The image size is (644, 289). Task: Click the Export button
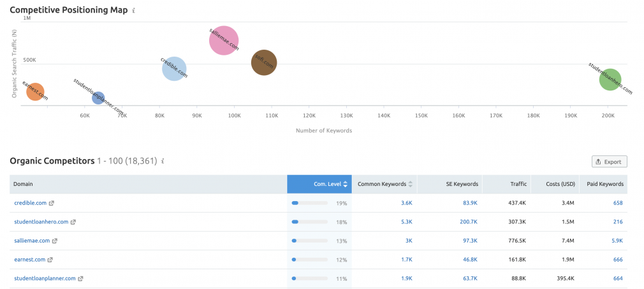click(609, 162)
